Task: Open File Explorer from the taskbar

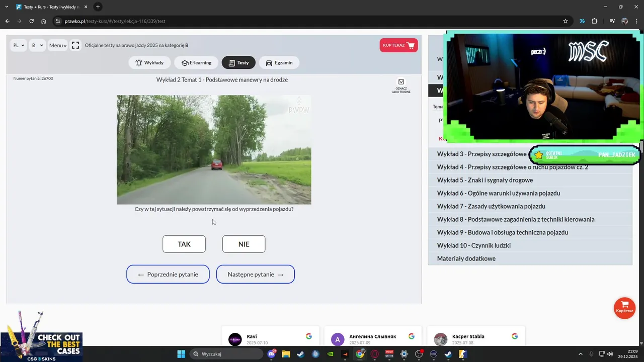Action: pos(286,354)
